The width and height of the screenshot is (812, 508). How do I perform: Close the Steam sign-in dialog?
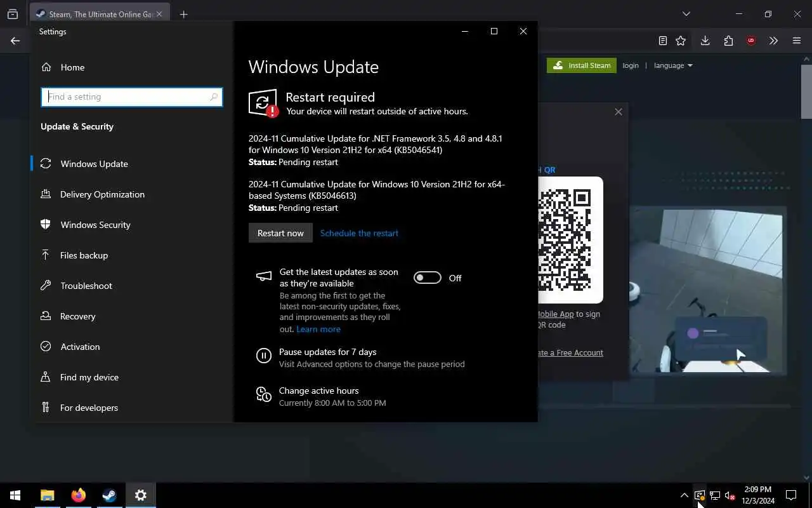619,112
